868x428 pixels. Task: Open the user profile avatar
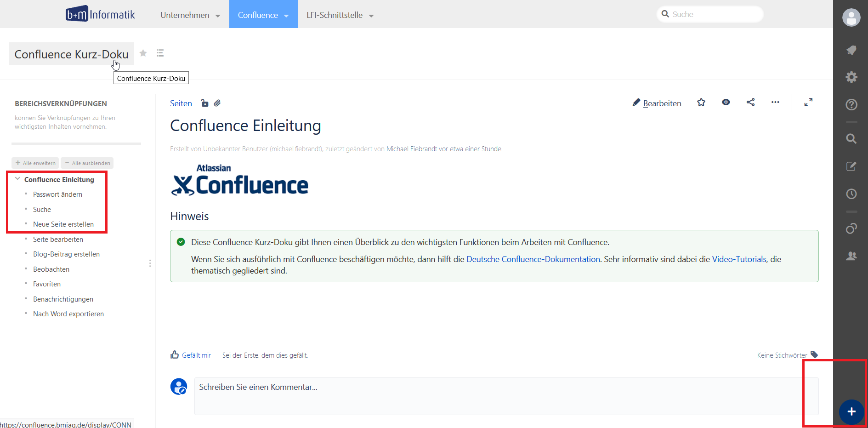point(851,17)
